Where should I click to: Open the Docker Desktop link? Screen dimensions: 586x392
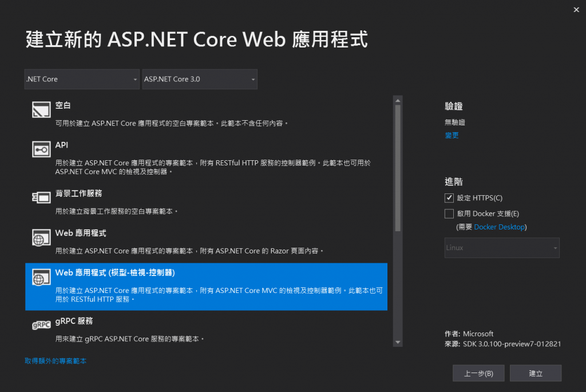click(x=500, y=227)
